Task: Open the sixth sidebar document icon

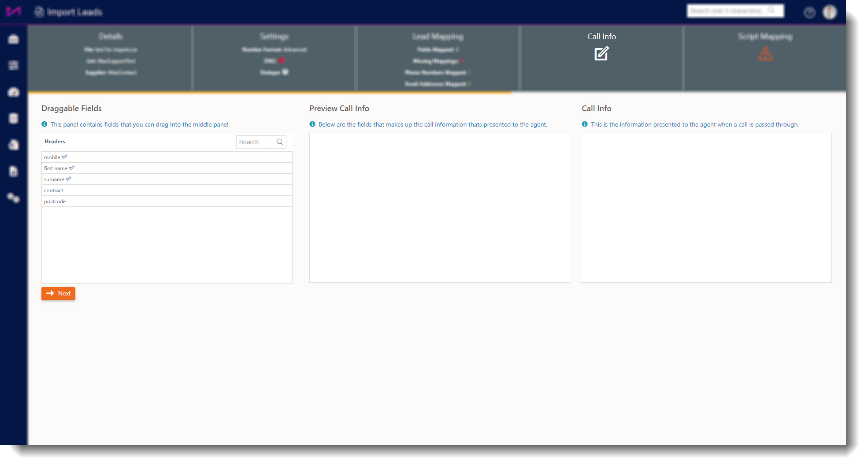Action: pyautogui.click(x=14, y=172)
